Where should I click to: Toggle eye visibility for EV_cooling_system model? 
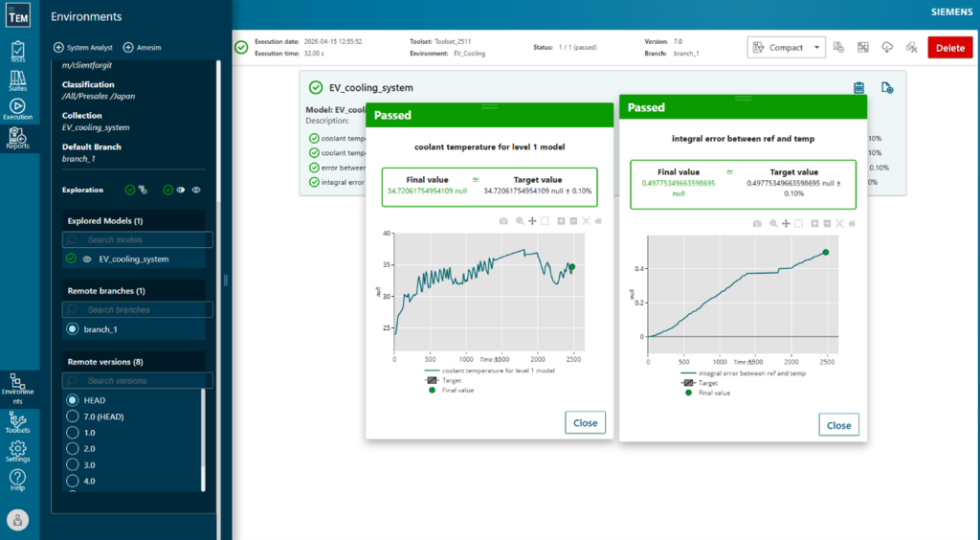click(x=87, y=259)
